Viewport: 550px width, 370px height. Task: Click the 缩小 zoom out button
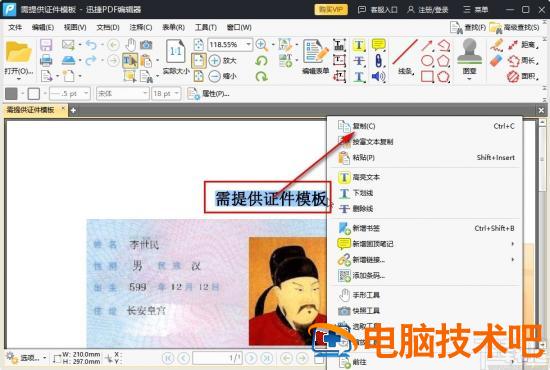click(x=223, y=76)
